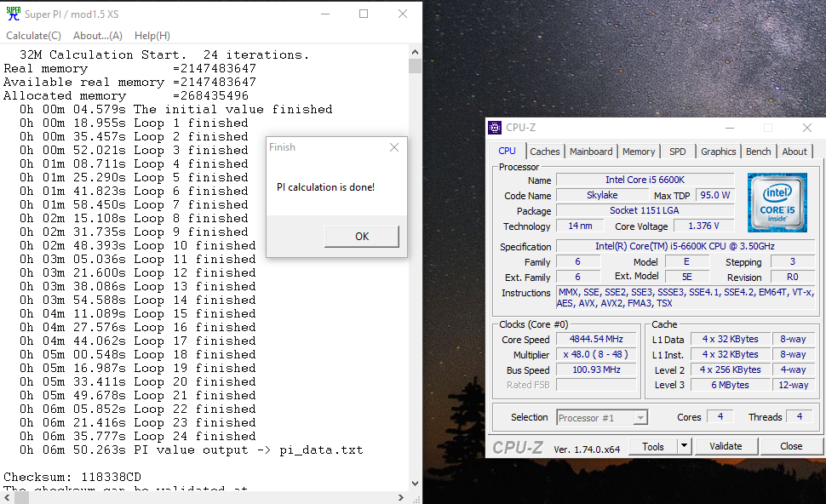Click the Close button in CPU-Z
Viewport: 826px width, 504px height.
[791, 447]
